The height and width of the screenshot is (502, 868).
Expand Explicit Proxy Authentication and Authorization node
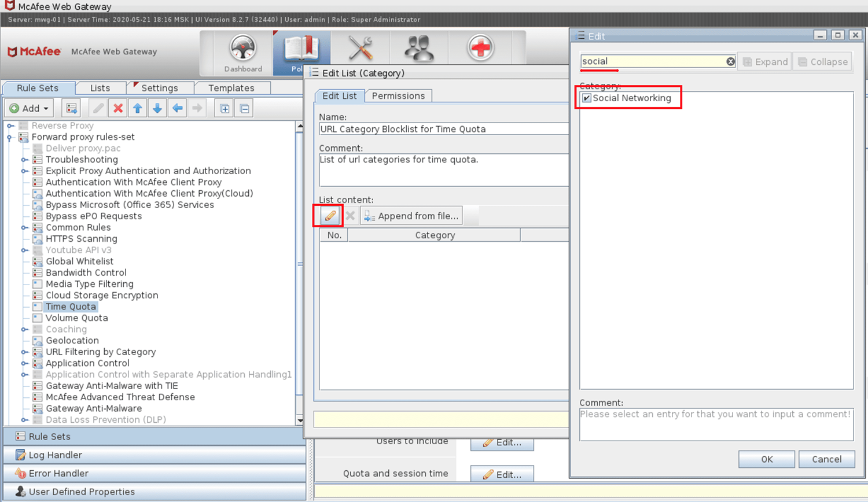coord(24,171)
